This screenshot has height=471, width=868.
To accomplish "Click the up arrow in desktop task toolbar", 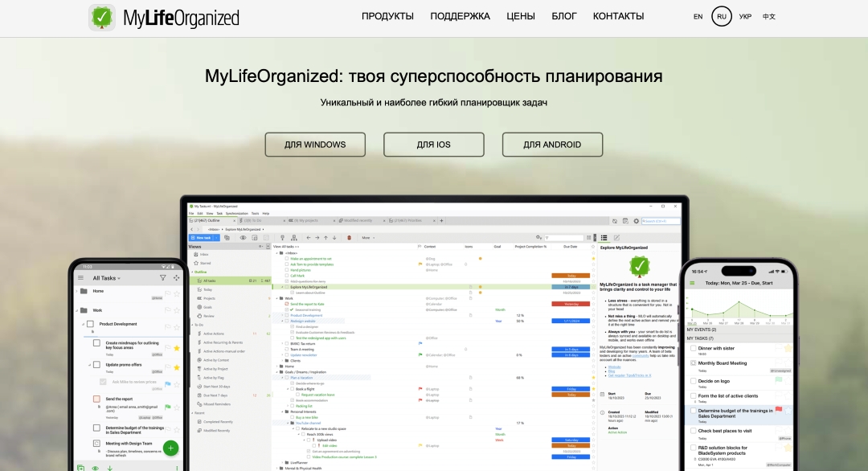I will coord(325,237).
